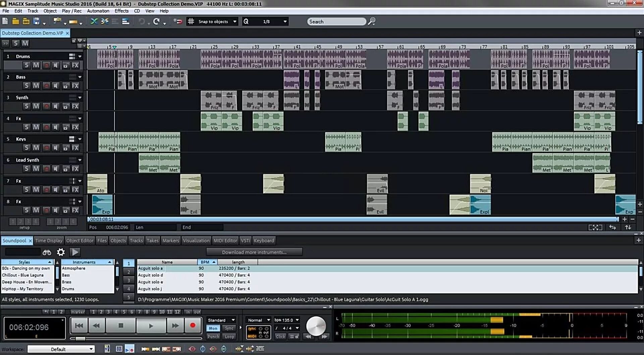Screen dimensions: 644x355
Task: Create a new project with the toolbar icon
Action: (x=5, y=21)
